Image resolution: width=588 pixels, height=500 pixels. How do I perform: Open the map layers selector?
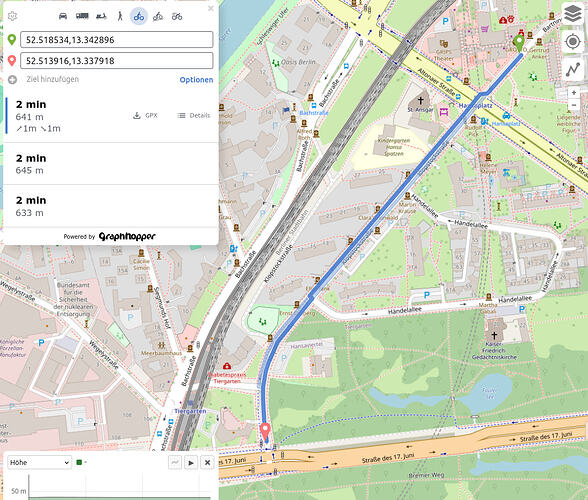coord(572,14)
